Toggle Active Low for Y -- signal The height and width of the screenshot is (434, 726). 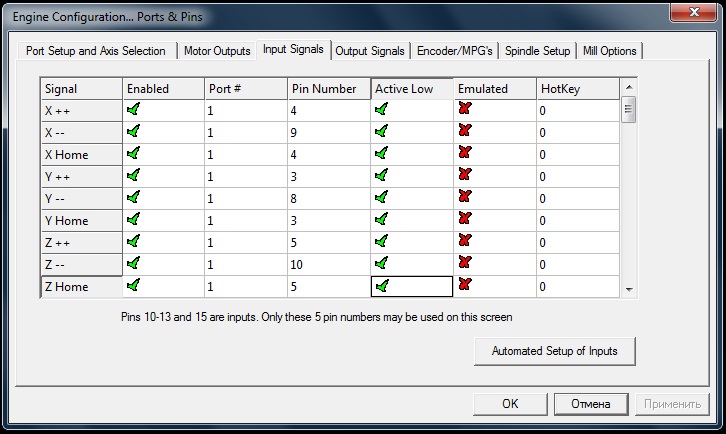381,198
